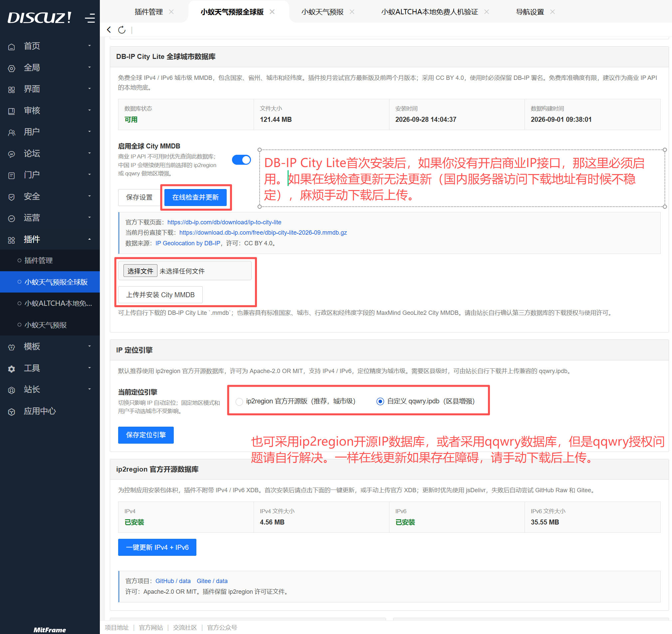
Task: Select 自定义 qqwry.ipdb radio option
Action: (x=380, y=401)
